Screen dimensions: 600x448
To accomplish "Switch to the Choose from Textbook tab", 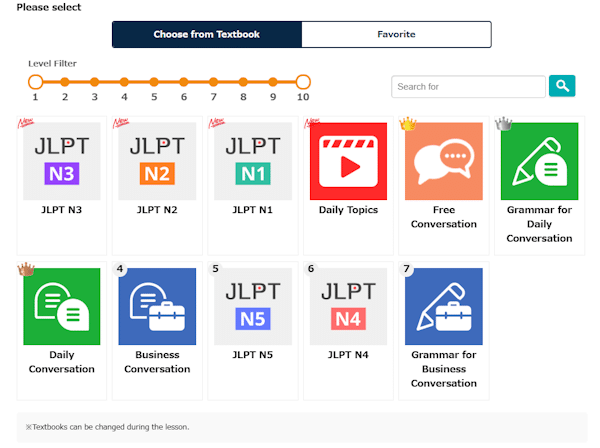I will pos(207,34).
